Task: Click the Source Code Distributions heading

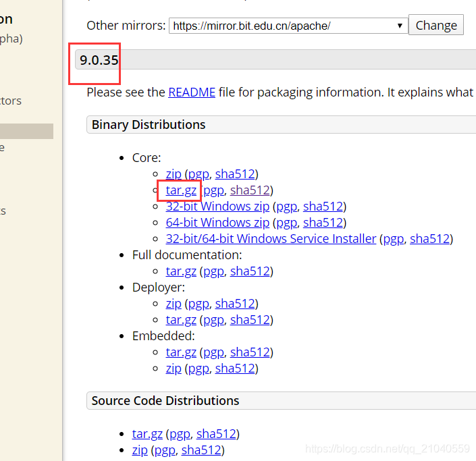Action: 165,401
